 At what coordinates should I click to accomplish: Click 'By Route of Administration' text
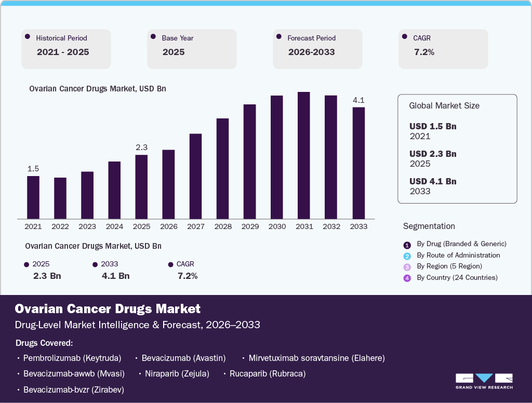click(458, 255)
